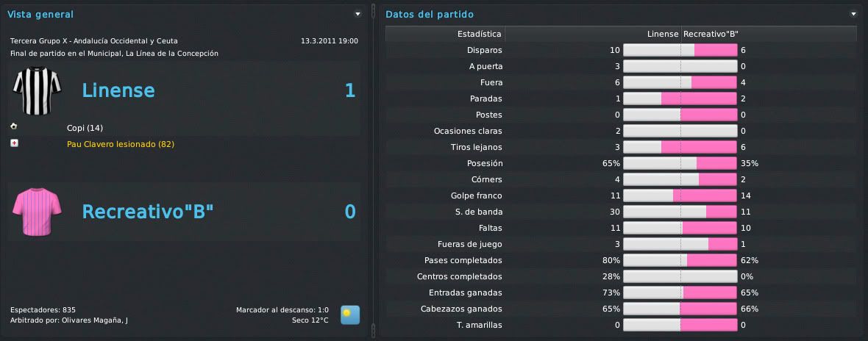Click the Recreativo B pink shirt icon

37,212
